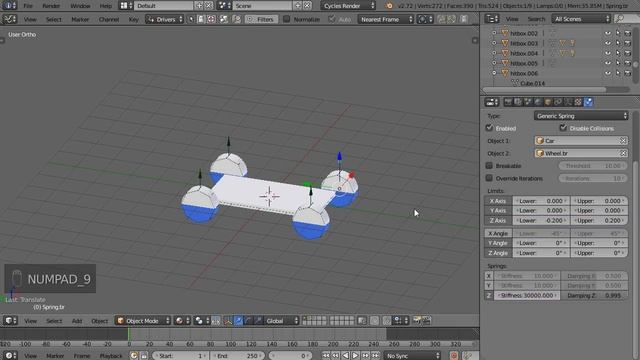Open the graph editor type selector
Image resolution: width=640 pixels, height=360 pixels.
point(9,19)
